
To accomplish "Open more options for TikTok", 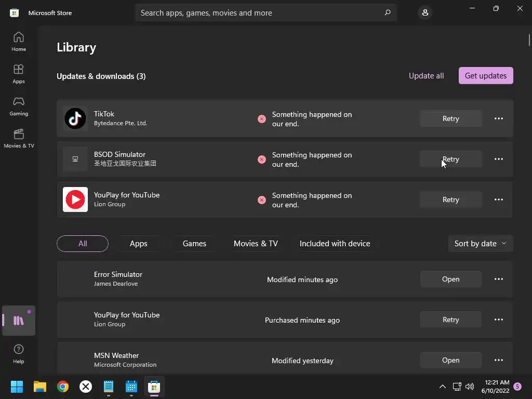I will click(x=498, y=118).
